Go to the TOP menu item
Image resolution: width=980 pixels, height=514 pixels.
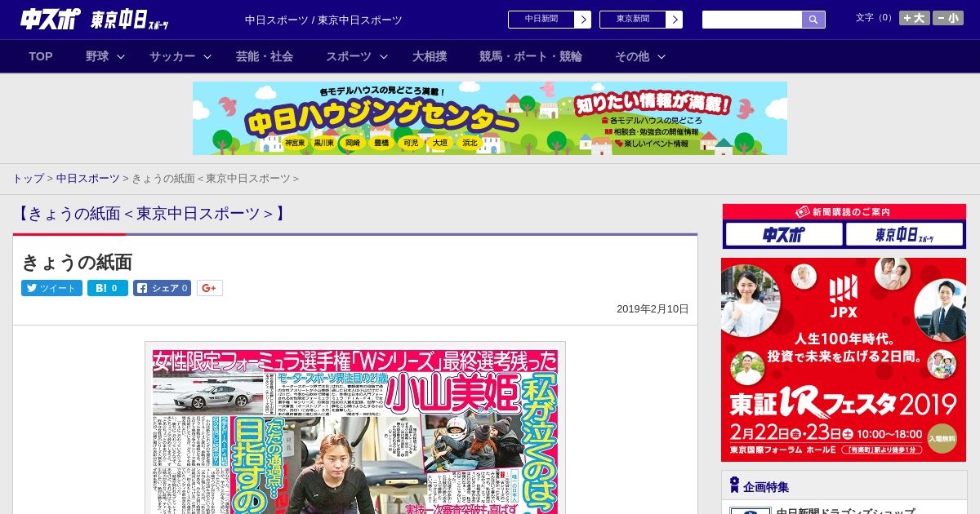[41, 56]
